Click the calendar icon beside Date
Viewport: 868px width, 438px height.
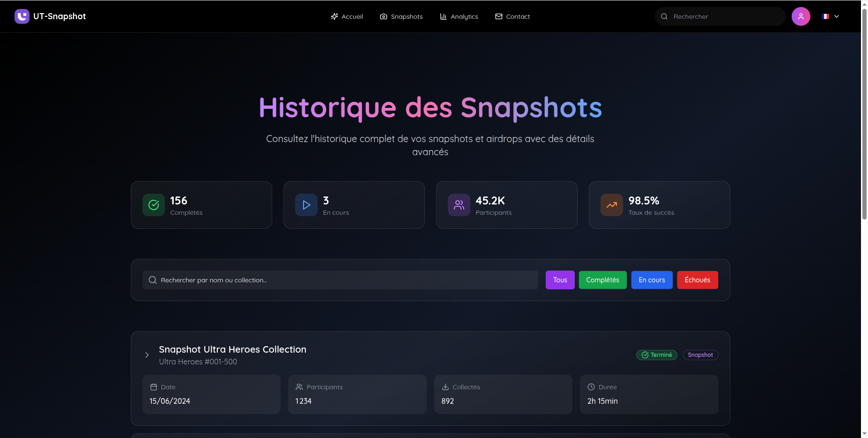tap(154, 387)
